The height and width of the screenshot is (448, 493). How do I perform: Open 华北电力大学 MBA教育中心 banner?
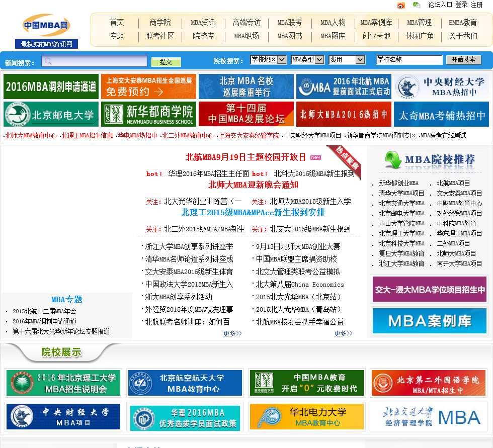point(307,417)
